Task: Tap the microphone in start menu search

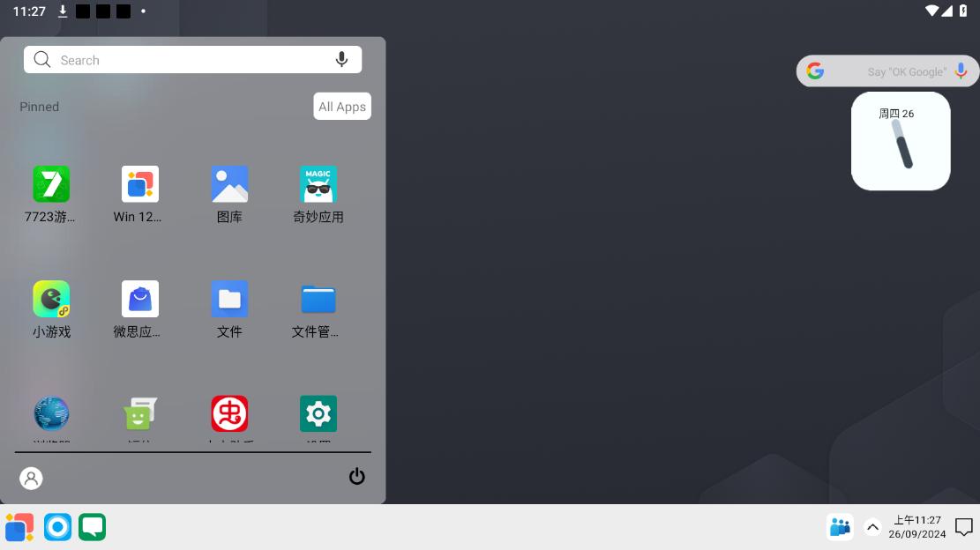Action: click(x=341, y=60)
